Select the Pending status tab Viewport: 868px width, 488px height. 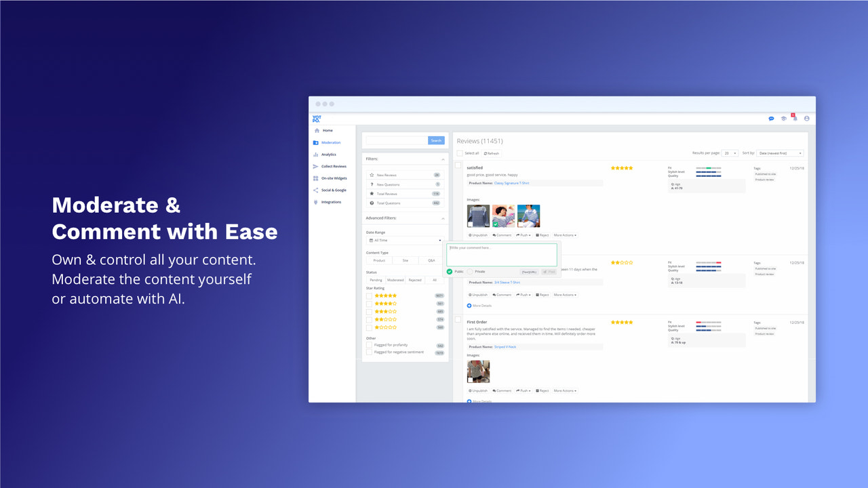pos(376,280)
